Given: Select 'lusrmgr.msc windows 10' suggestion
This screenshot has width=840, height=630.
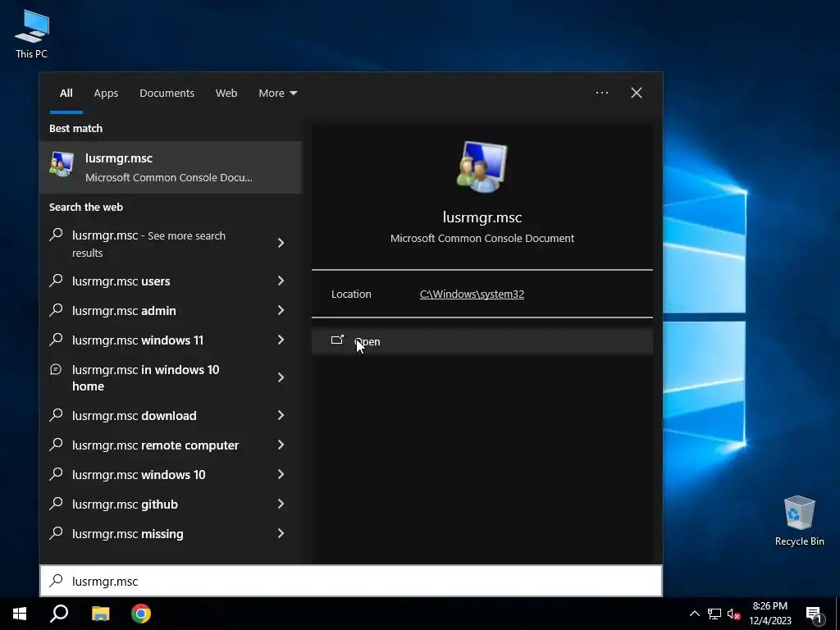Looking at the screenshot, I should click(171, 475).
